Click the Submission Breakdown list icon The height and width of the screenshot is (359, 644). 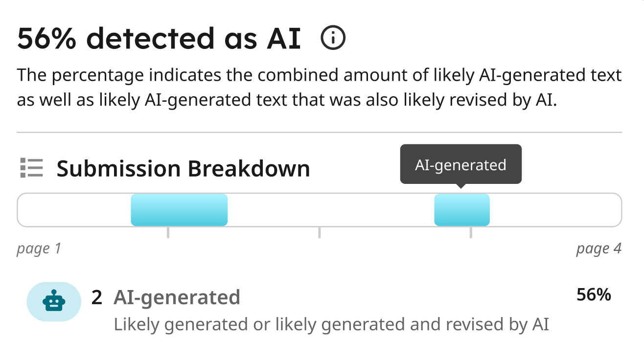point(31,168)
